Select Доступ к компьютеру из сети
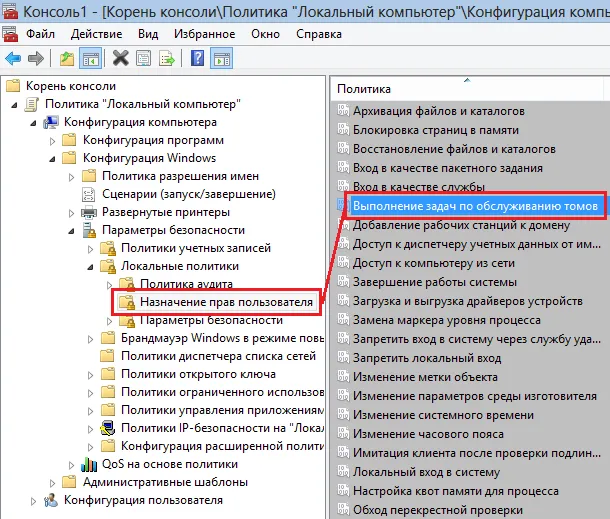The height and width of the screenshot is (519, 610). [434, 263]
